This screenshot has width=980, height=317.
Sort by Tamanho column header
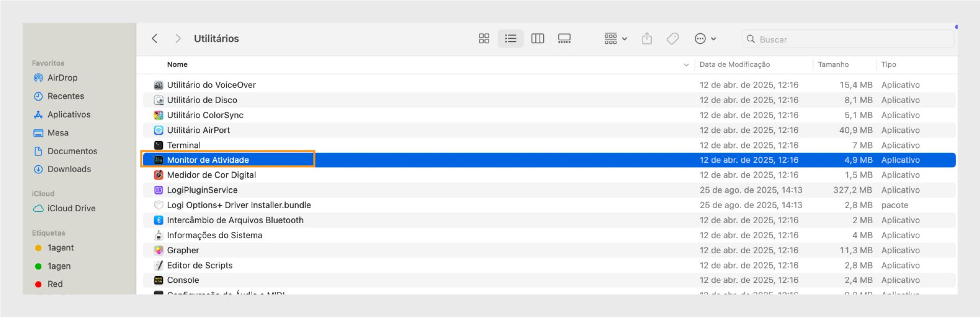833,65
